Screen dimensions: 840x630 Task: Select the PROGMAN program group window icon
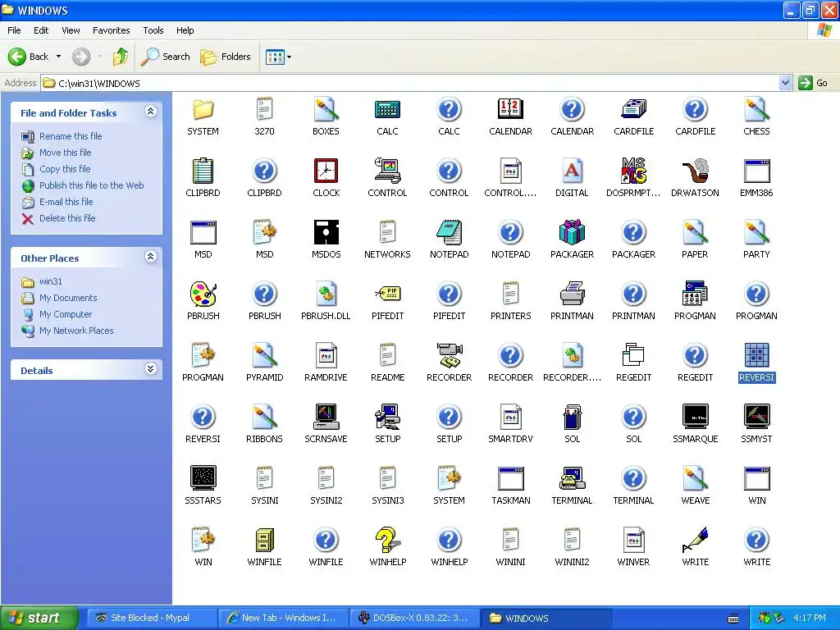coord(695,294)
